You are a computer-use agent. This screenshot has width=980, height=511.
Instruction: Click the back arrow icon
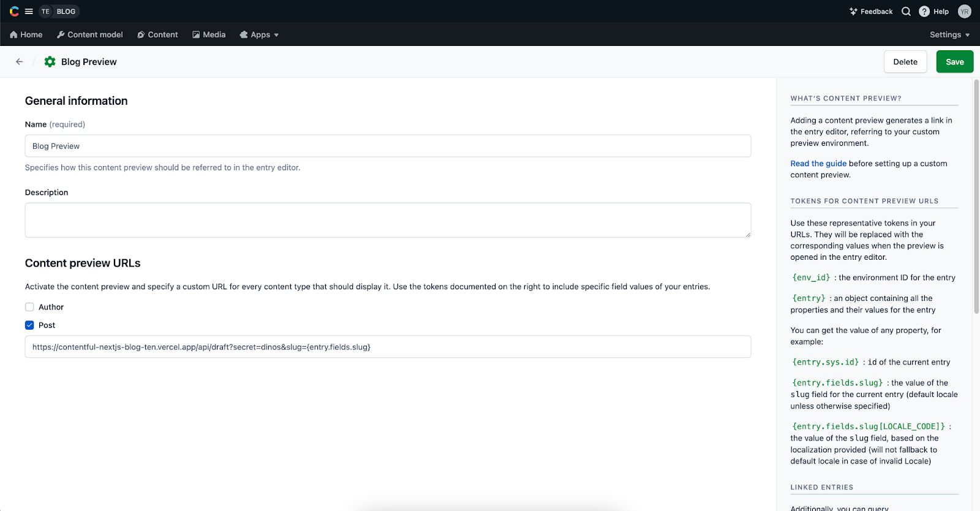pyautogui.click(x=20, y=61)
